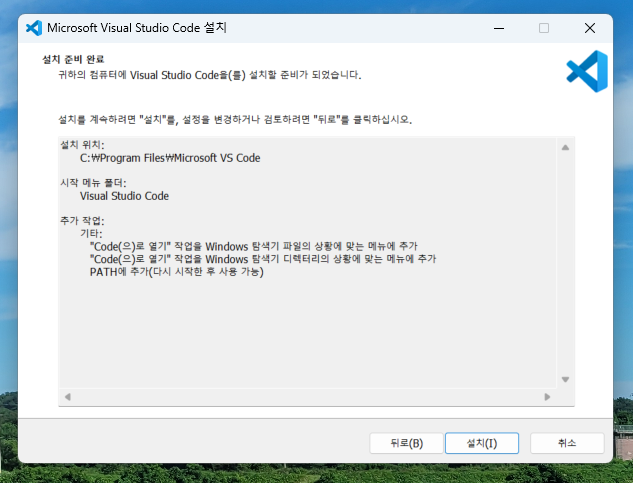This screenshot has height=483, width=633.
Task: Click the disabled maximize button in the title bar
Action: click(544, 28)
